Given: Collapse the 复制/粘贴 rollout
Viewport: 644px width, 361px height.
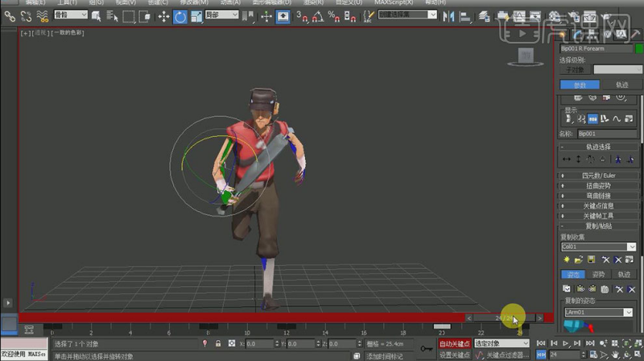Looking at the screenshot, I should (x=598, y=226).
